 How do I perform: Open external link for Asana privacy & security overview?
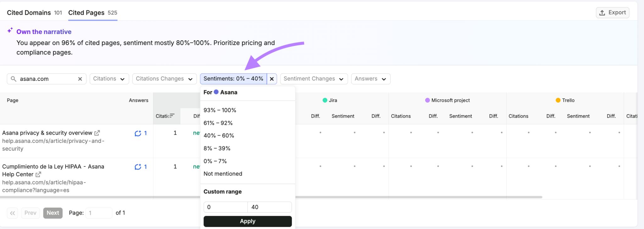[97, 133]
